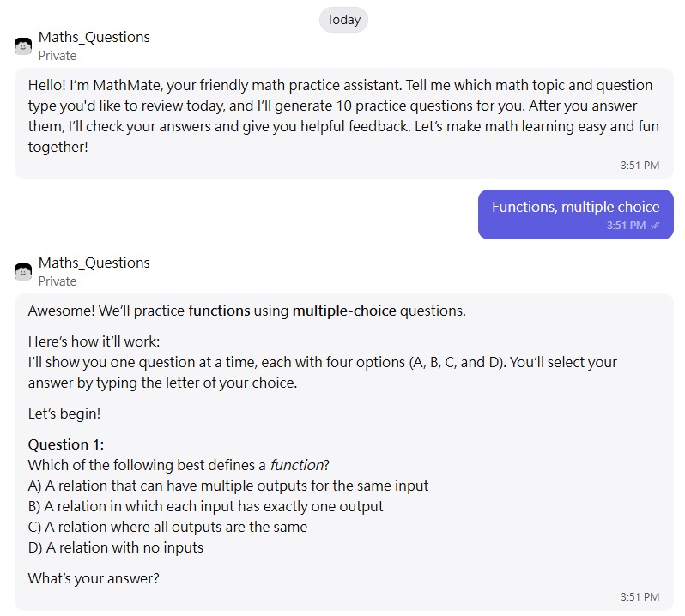685x616 pixels.
Task: Click the Today date separator pill
Action: 343,20
